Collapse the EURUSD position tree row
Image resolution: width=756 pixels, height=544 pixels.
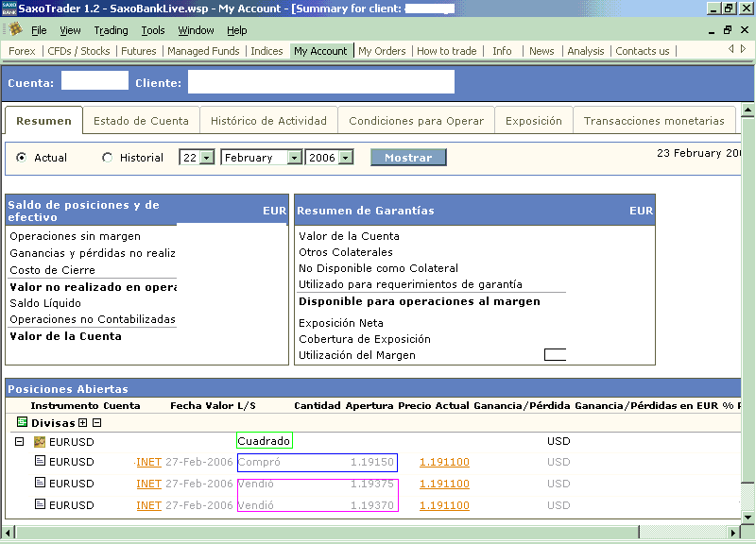click(x=19, y=442)
